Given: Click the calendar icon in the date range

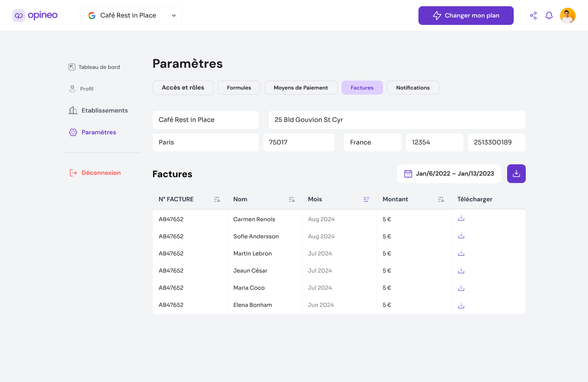Looking at the screenshot, I should (408, 173).
